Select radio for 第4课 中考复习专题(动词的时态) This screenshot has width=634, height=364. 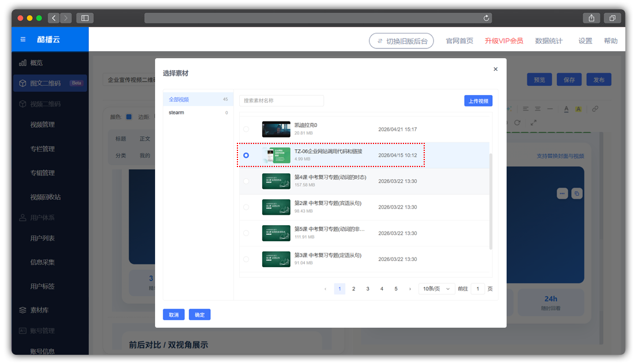pyautogui.click(x=246, y=181)
